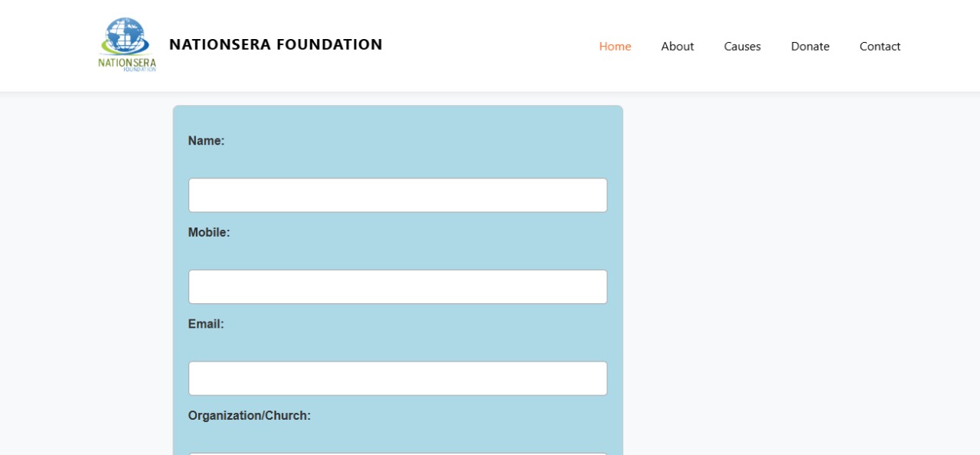Viewport: 980px width, 455px height.
Task: Go to the Home page
Action: coord(615,46)
